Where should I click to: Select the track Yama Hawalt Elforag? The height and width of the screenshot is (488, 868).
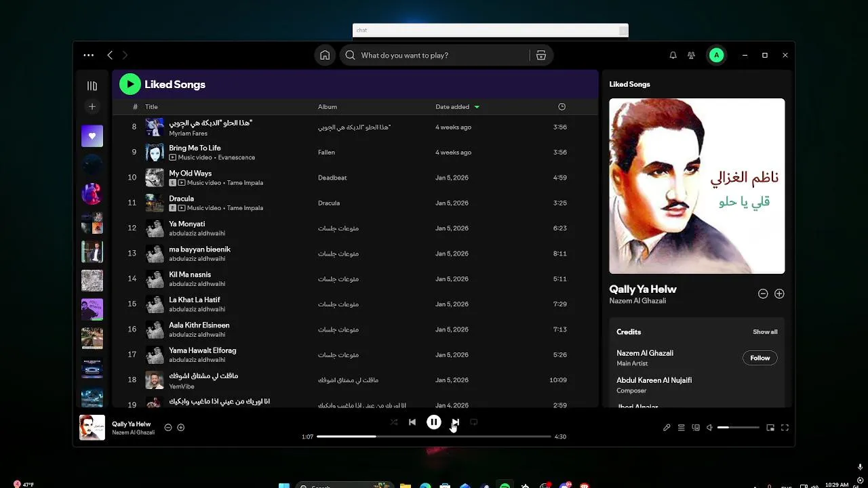202,350
